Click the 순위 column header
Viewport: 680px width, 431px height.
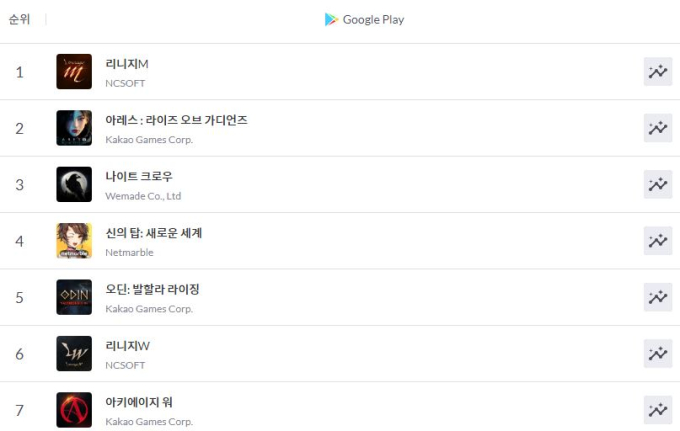point(20,20)
